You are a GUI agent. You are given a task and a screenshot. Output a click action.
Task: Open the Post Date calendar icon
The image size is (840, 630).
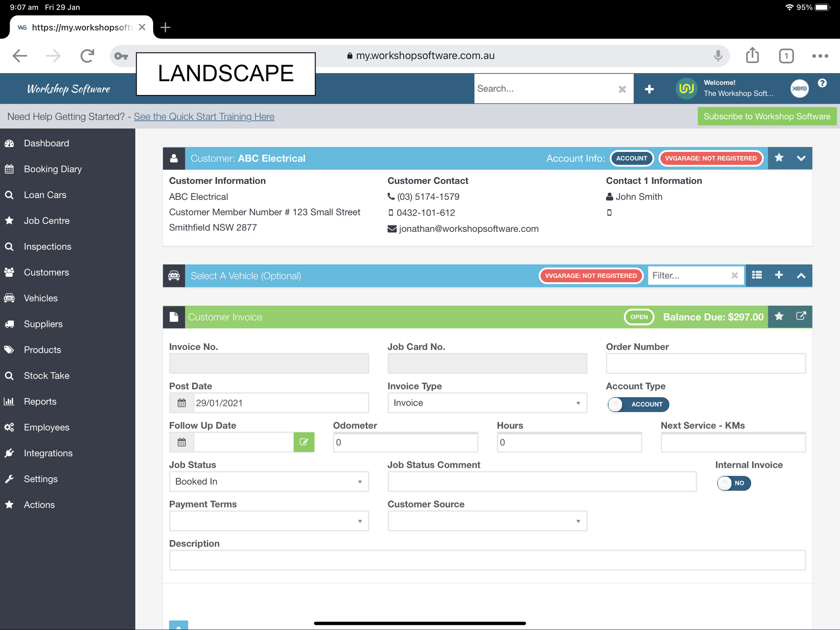(x=182, y=403)
